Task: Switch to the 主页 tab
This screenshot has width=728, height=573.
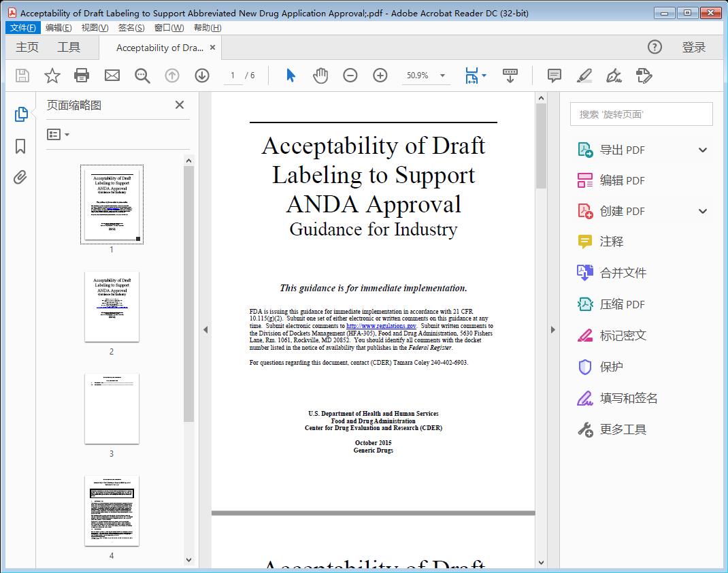Action: 27,47
